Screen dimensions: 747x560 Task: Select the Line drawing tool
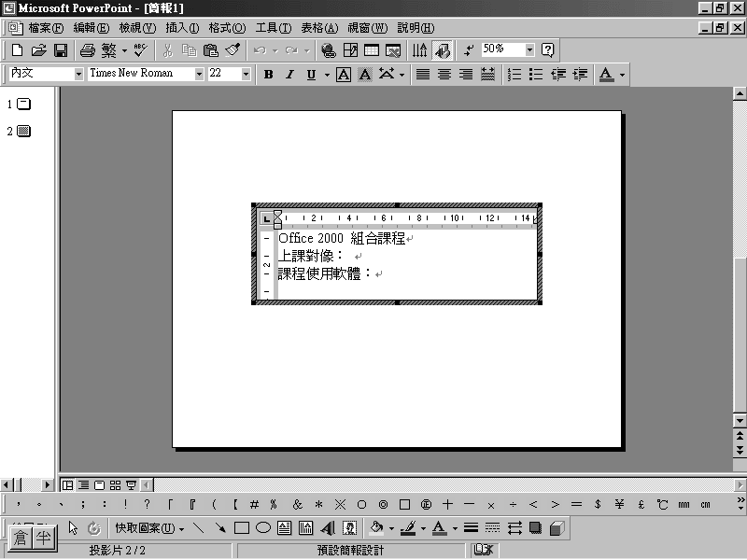pyautogui.click(x=198, y=527)
